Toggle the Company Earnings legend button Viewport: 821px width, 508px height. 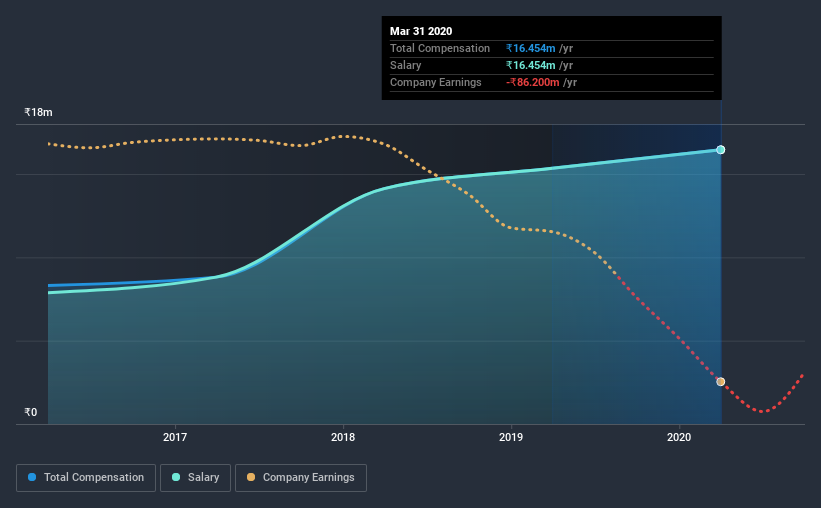coord(301,478)
